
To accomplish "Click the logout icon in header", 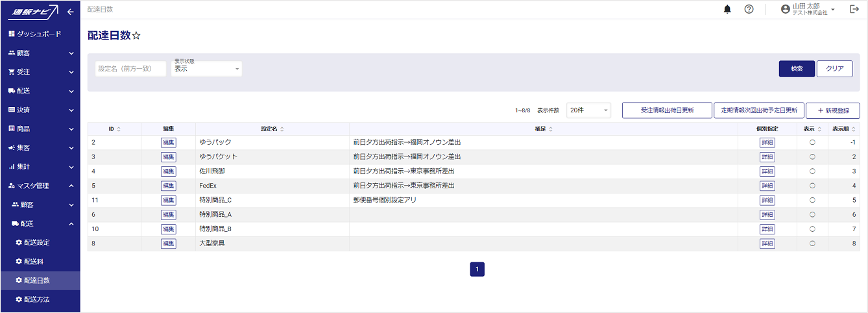I will tap(854, 9).
